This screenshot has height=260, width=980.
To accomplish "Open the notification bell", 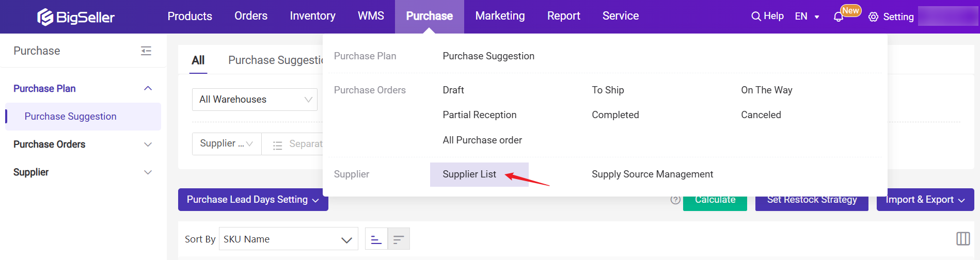I will point(839,17).
